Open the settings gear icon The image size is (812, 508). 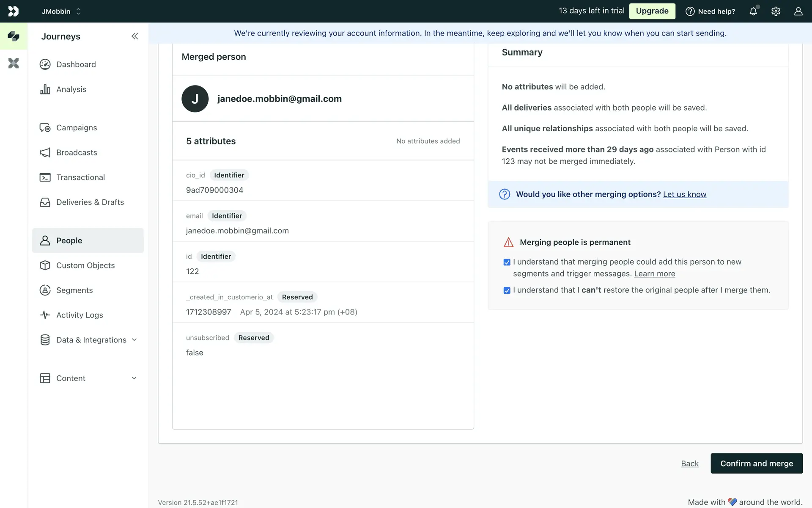pos(776,11)
